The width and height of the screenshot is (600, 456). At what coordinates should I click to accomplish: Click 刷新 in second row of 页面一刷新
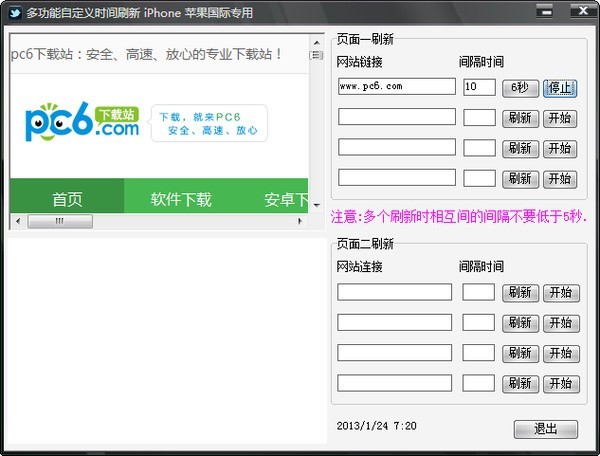pyautogui.click(x=520, y=119)
